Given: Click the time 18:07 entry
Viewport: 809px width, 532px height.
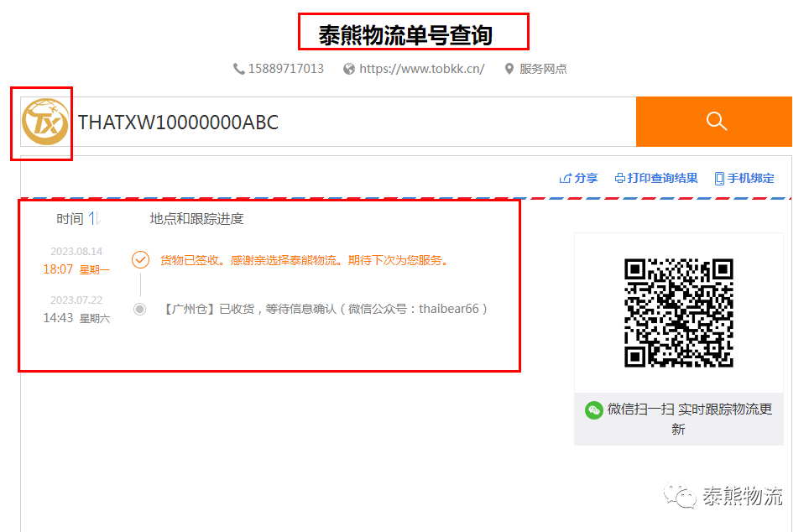Looking at the screenshot, I should (58, 269).
